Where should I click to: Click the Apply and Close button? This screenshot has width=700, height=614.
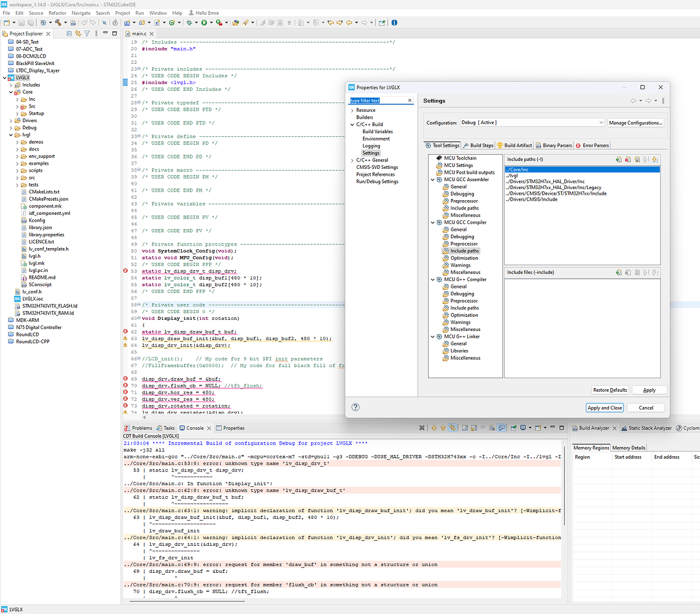[x=604, y=408]
